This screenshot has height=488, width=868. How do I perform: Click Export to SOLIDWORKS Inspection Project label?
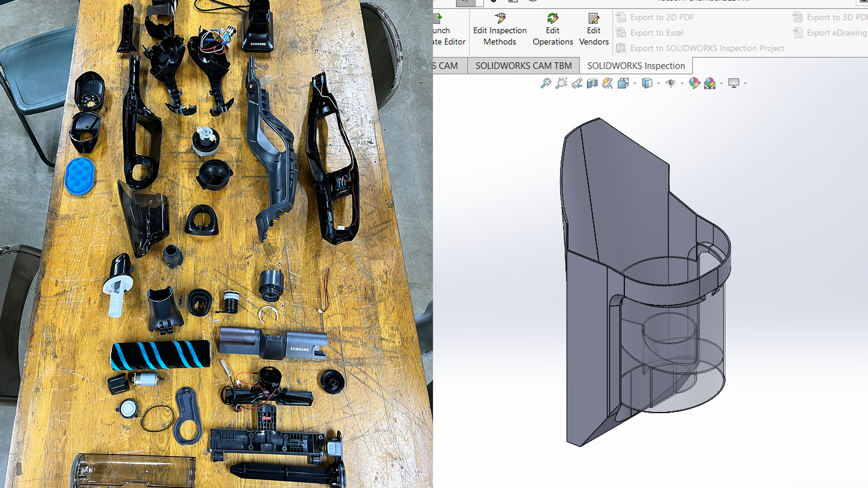[707, 48]
